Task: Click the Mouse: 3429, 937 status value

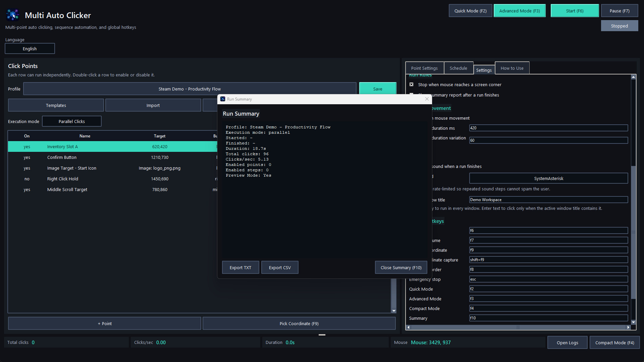Action: coord(431,342)
